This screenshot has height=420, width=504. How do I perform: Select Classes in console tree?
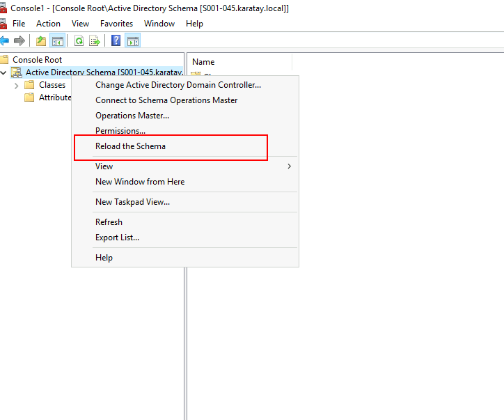click(52, 85)
